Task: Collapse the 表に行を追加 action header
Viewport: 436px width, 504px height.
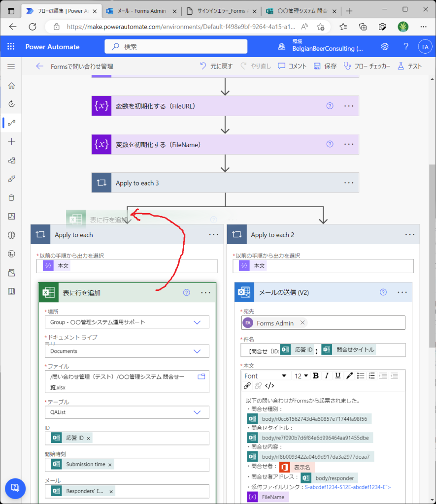Action: (127, 292)
